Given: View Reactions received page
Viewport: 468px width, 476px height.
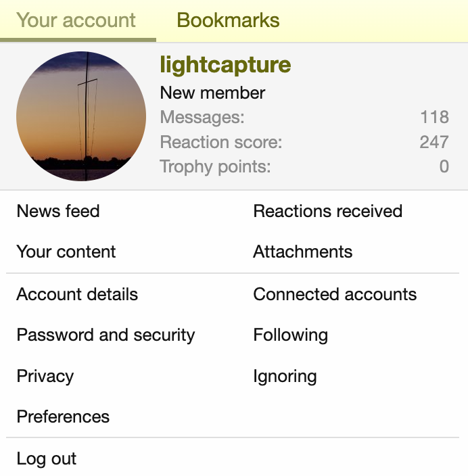Looking at the screenshot, I should point(328,211).
